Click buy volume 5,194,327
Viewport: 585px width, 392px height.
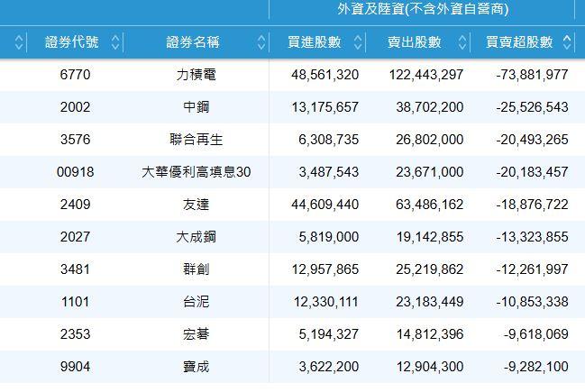click(328, 334)
